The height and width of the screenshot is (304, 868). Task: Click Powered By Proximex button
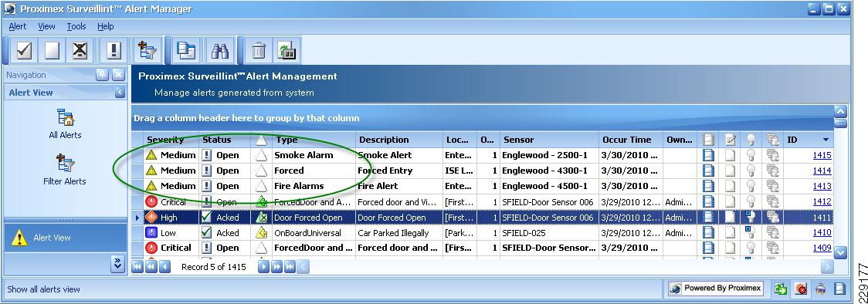coord(715,288)
